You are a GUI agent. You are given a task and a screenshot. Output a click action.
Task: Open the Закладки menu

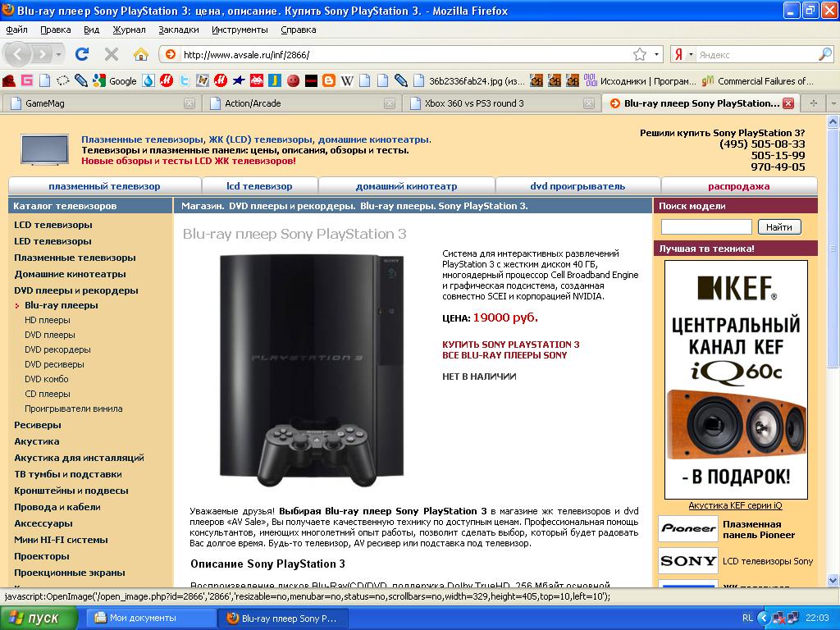(178, 30)
